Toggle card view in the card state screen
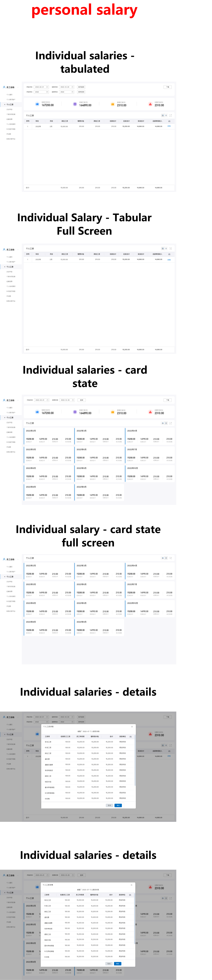This screenshot has width=212, height=980. (163, 423)
